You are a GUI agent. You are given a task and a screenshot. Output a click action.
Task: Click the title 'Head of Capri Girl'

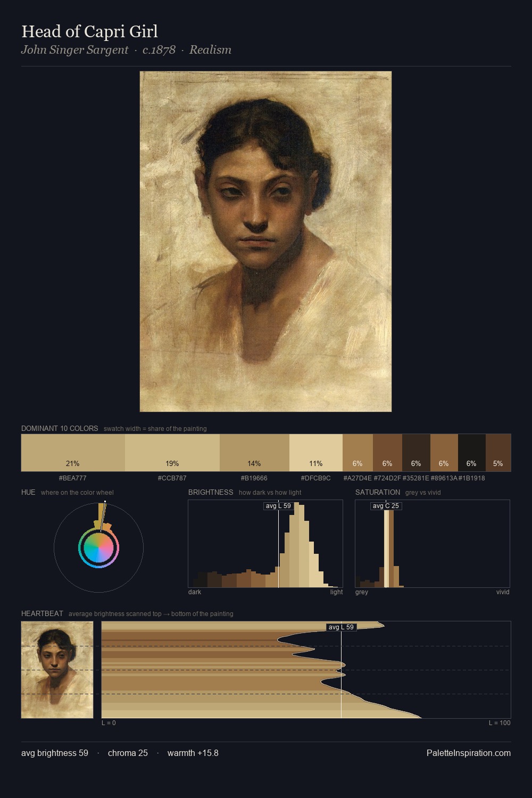(89, 31)
